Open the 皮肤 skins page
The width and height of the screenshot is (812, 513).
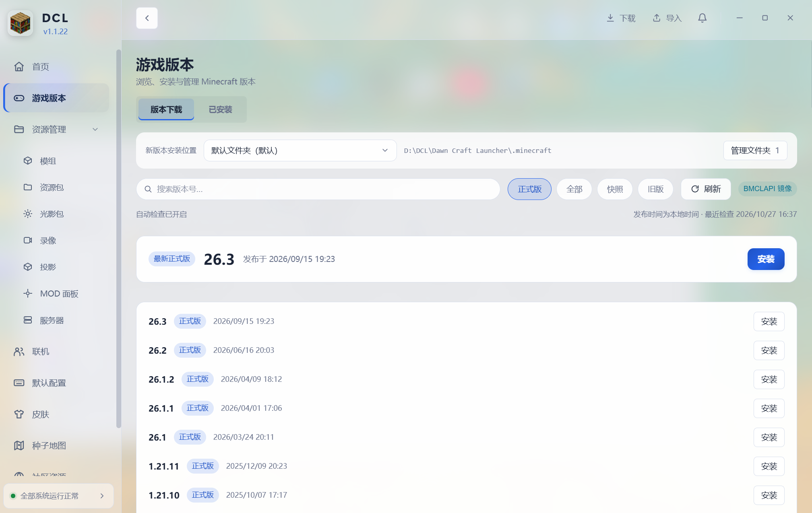[56, 414]
